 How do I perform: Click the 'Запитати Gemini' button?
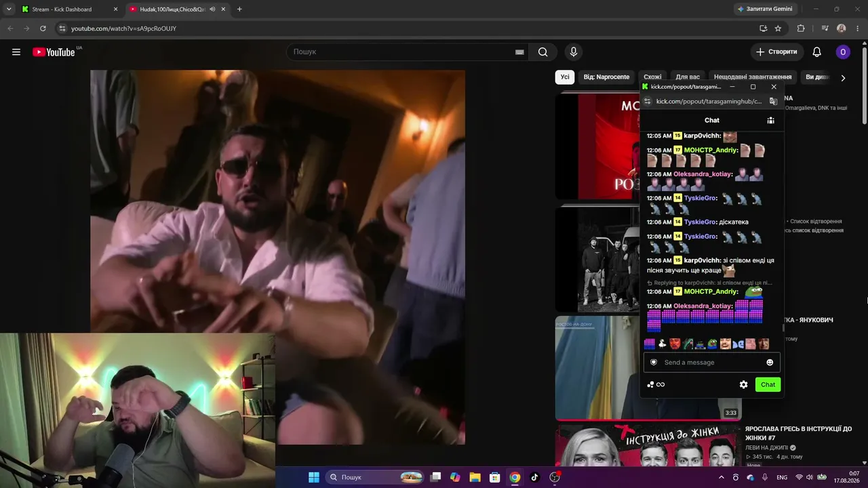click(x=765, y=9)
